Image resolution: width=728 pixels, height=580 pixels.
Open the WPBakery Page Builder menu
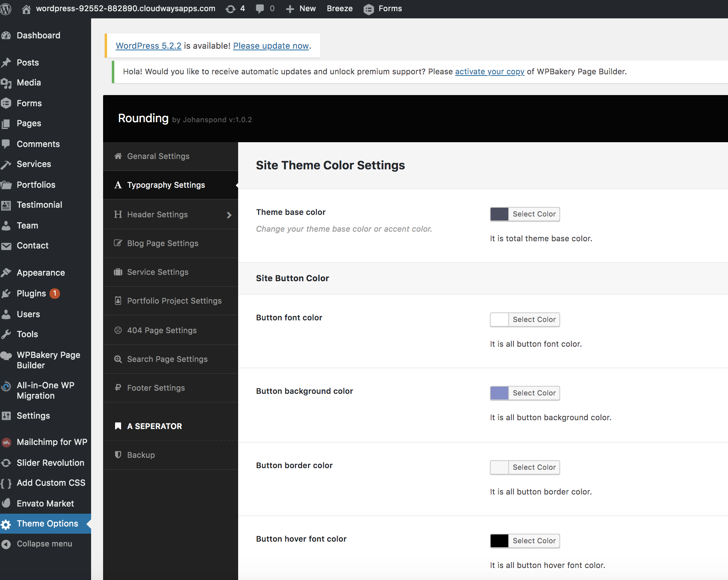tap(46, 360)
